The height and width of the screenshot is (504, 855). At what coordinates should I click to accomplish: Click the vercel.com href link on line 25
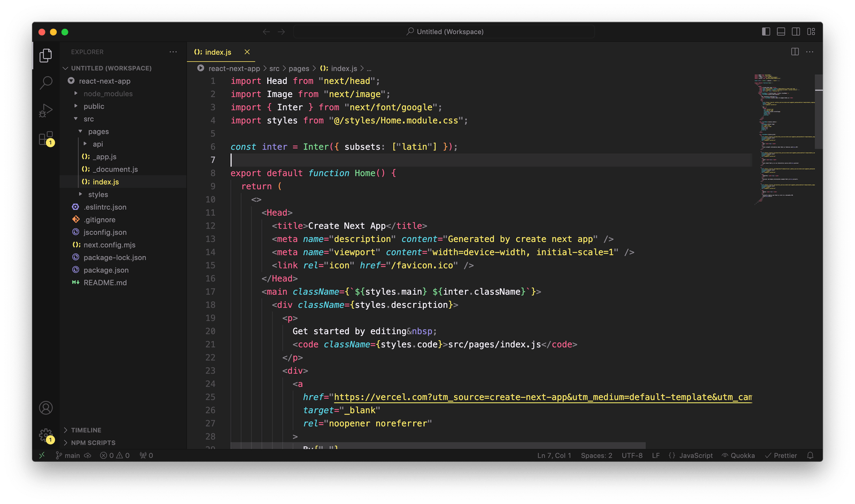click(542, 397)
